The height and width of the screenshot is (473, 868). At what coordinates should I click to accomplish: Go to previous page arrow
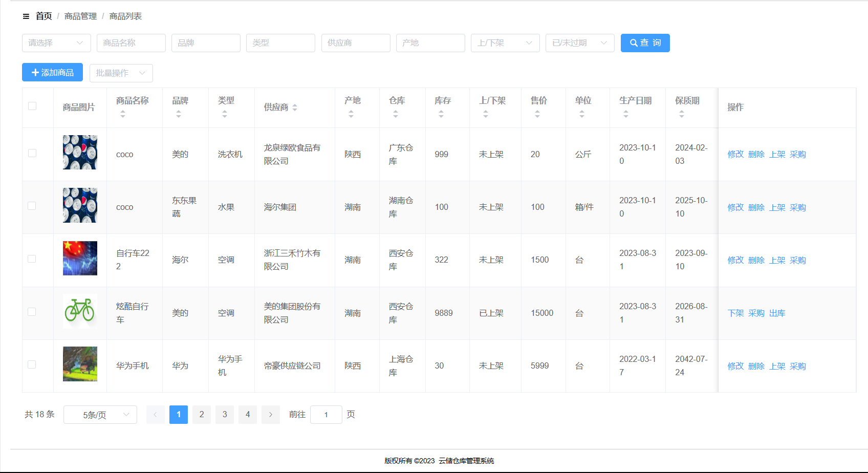[x=155, y=415]
